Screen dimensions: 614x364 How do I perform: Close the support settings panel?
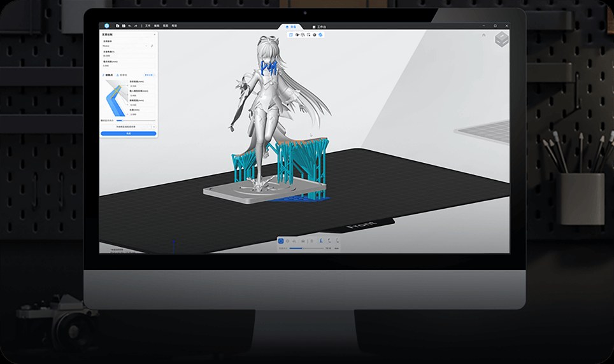pos(154,34)
